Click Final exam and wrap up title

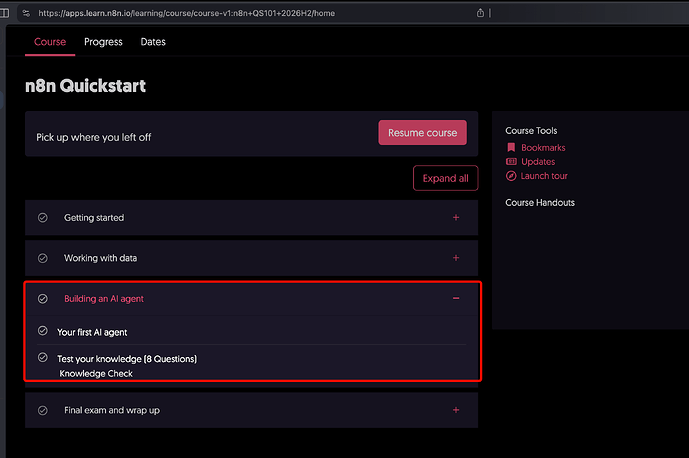coord(112,410)
